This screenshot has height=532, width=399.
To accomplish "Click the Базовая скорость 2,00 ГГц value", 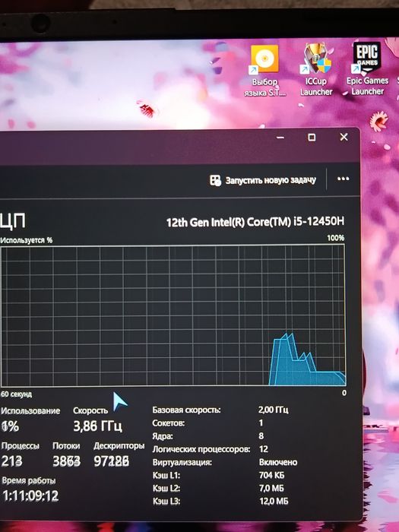I will (x=273, y=410).
